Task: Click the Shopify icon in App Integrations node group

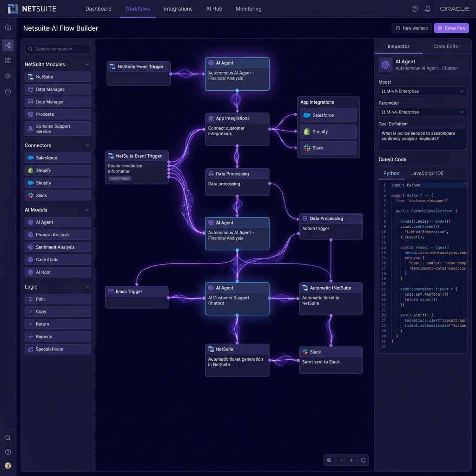Action: pyautogui.click(x=307, y=132)
